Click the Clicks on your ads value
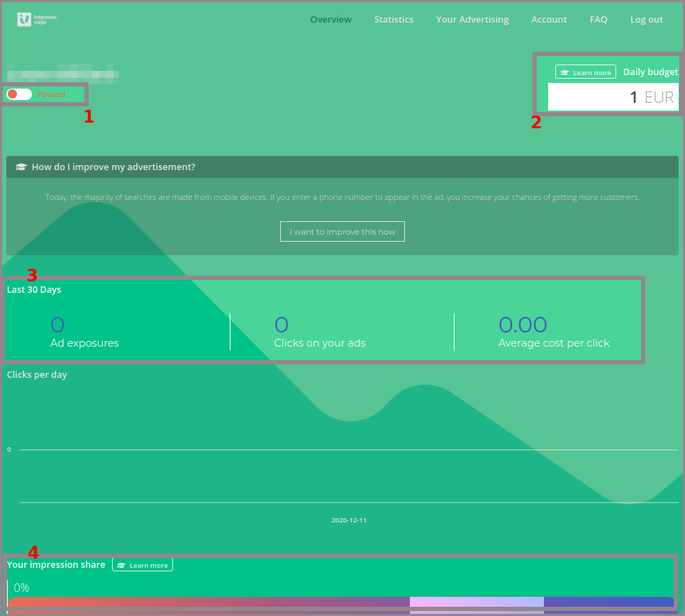 tap(282, 325)
